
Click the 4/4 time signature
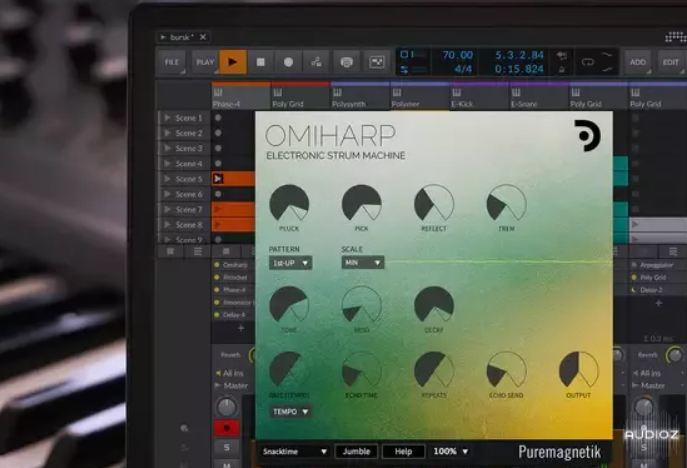tap(463, 69)
